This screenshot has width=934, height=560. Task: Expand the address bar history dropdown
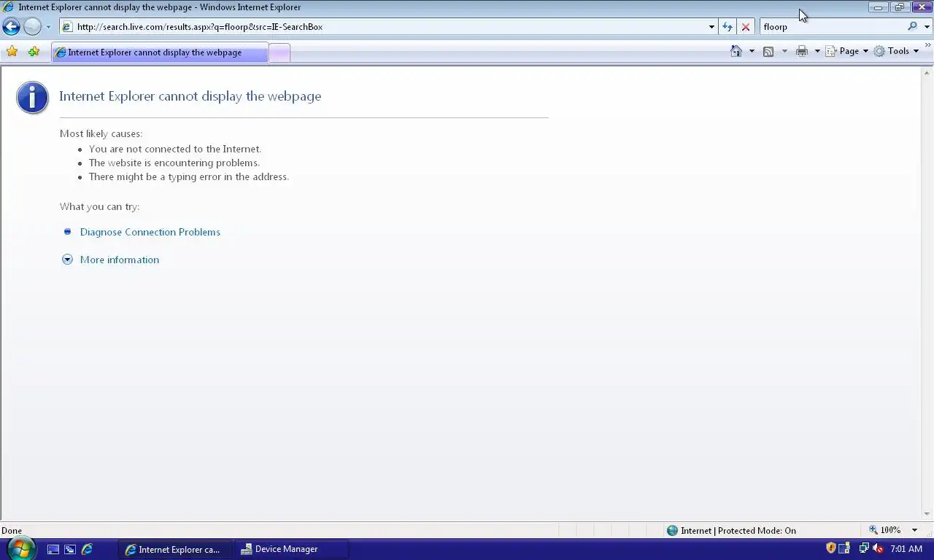pos(711,27)
